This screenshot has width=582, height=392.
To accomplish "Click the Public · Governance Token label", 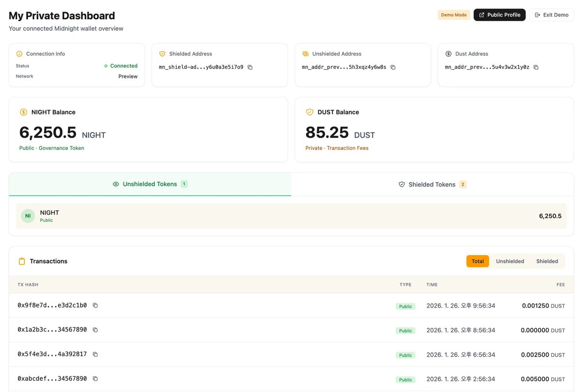I will click(x=52, y=148).
